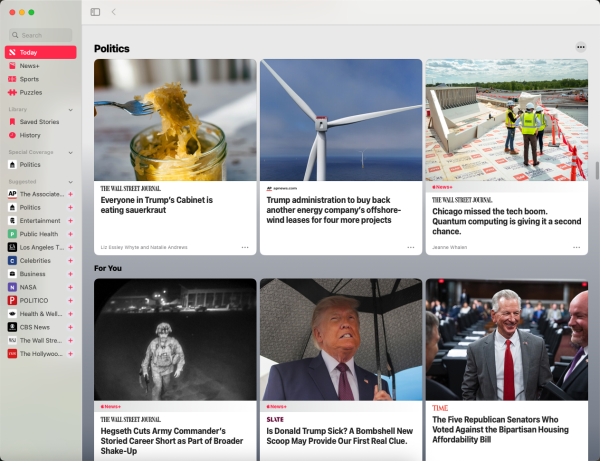This screenshot has height=461, width=600.
Task: Follow Health & Wellness with plus icon
Action: [x=70, y=314]
